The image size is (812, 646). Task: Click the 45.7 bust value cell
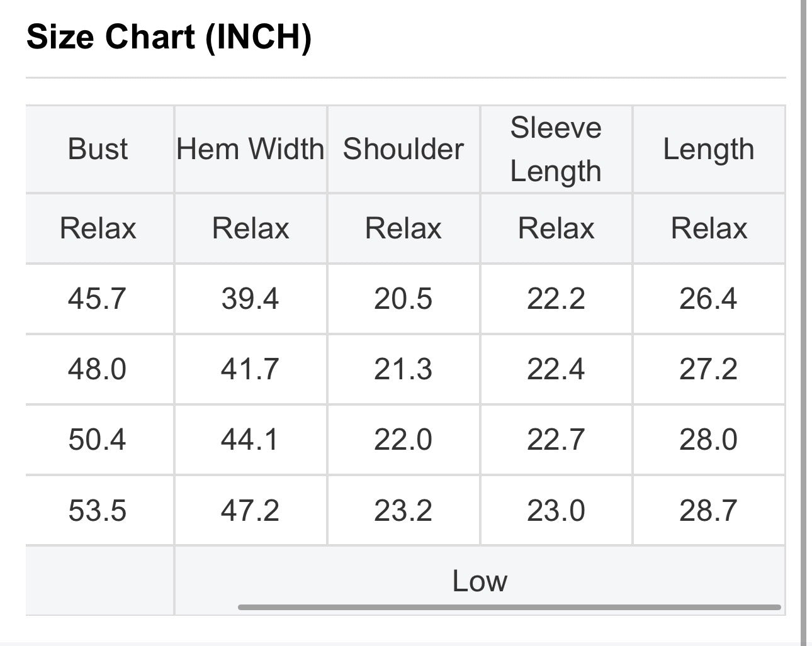[x=99, y=299]
